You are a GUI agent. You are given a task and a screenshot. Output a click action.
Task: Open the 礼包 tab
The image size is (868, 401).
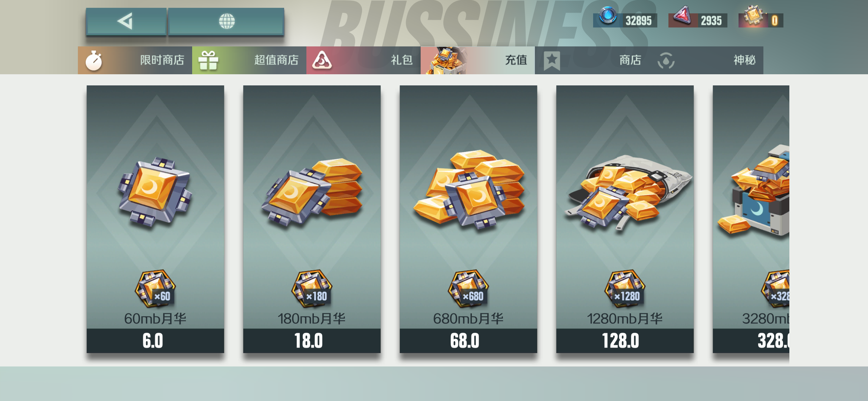tap(364, 60)
